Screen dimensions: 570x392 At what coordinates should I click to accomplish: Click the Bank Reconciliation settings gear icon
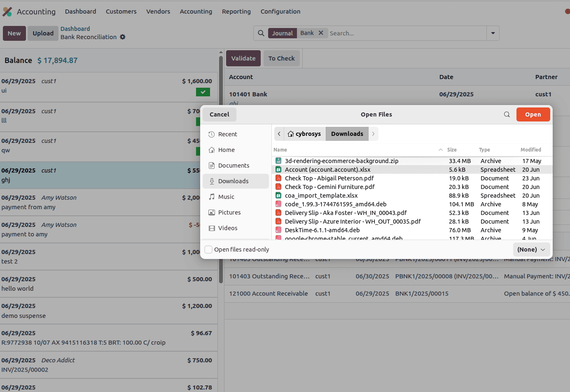pyautogui.click(x=122, y=37)
